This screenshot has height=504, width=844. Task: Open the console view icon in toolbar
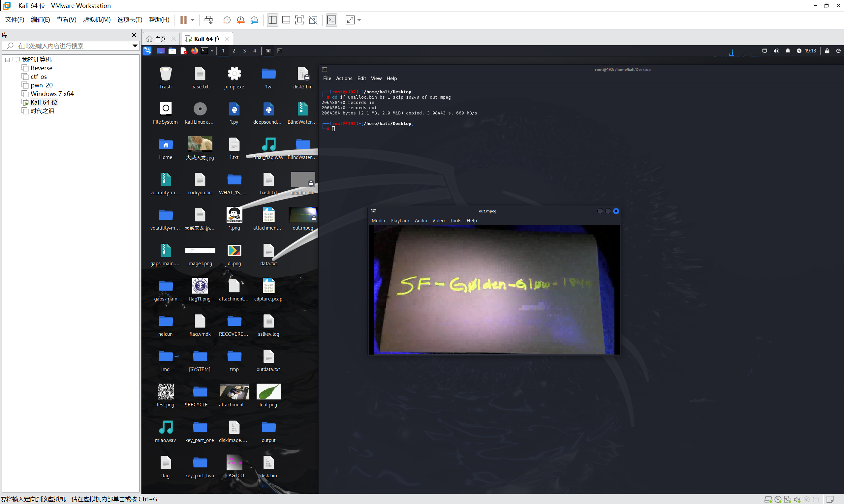point(332,20)
